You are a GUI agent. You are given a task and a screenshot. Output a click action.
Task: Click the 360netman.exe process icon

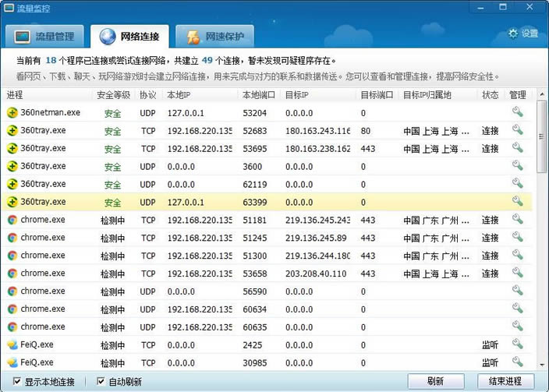click(x=12, y=112)
